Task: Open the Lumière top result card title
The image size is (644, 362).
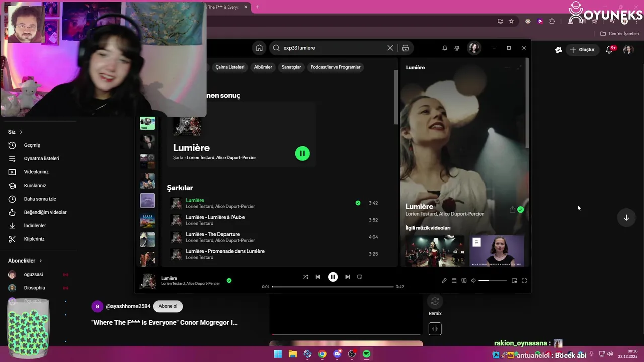Action: point(191,148)
